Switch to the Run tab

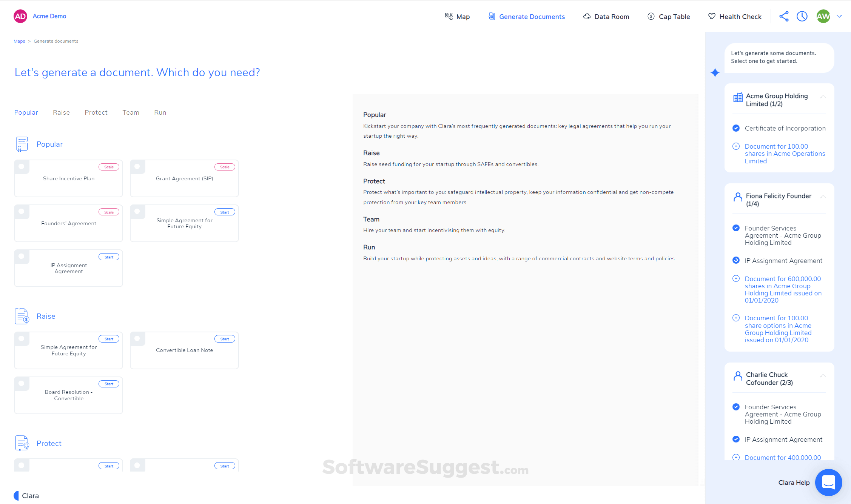(160, 112)
